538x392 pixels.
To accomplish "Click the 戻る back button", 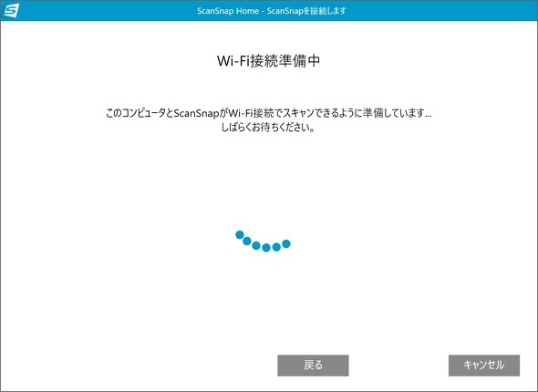I will pyautogui.click(x=313, y=366).
